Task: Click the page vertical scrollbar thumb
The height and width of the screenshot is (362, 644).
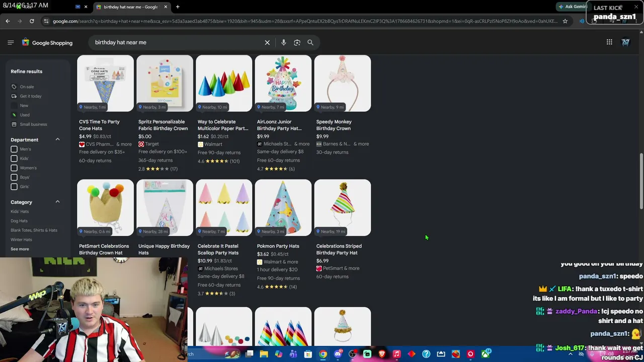Action: (641, 182)
